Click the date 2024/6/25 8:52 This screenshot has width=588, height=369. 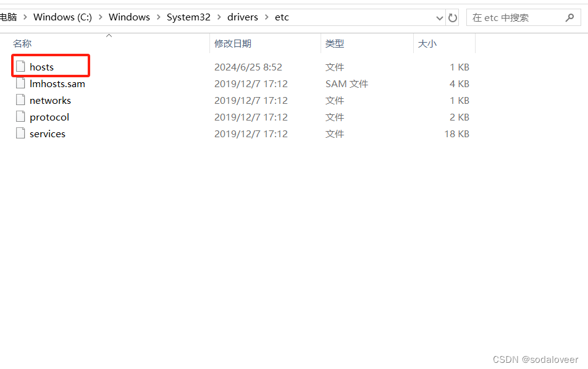coord(248,67)
